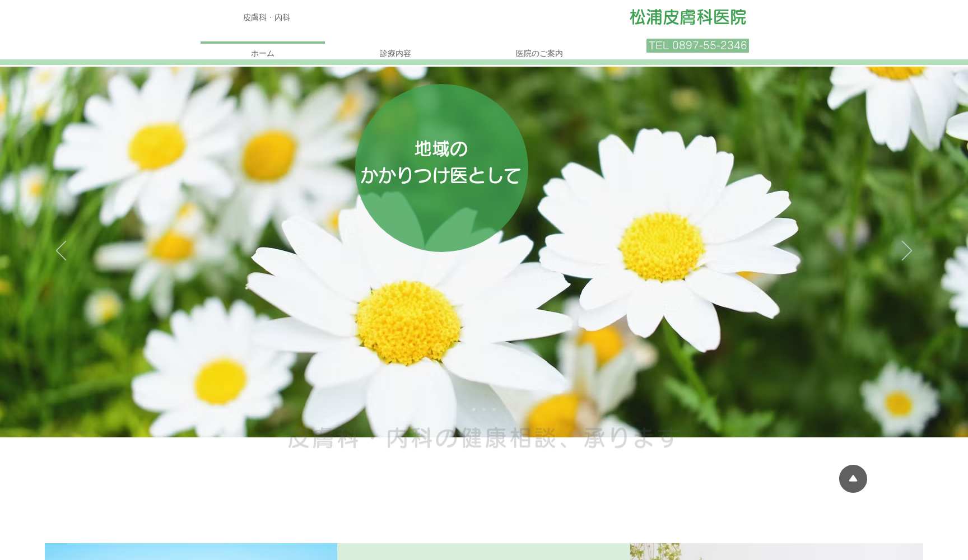Open the 医院のご案内 page
Screen dimensions: 968x560
539,53
